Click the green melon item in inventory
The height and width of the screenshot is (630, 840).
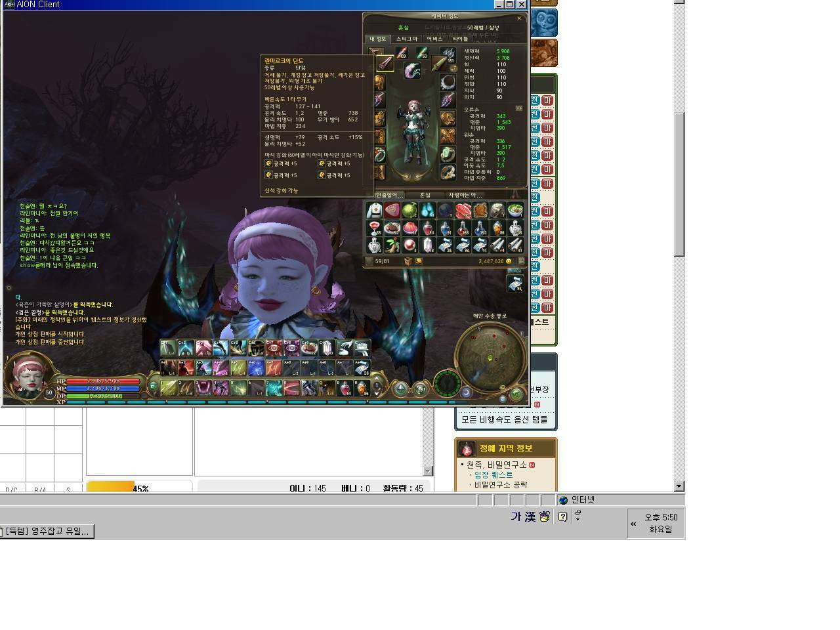click(x=409, y=210)
